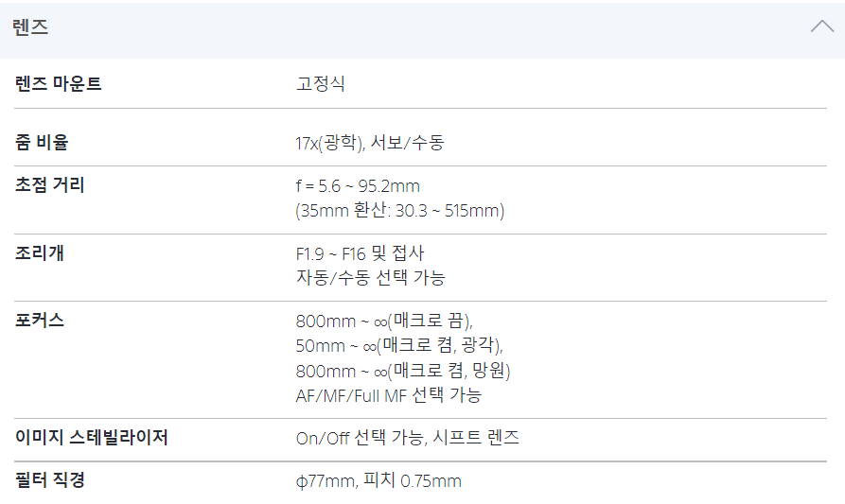Click the F1.9 ~ F16 및 접사 value
Viewport: 845px width, 504px height.
(x=361, y=253)
